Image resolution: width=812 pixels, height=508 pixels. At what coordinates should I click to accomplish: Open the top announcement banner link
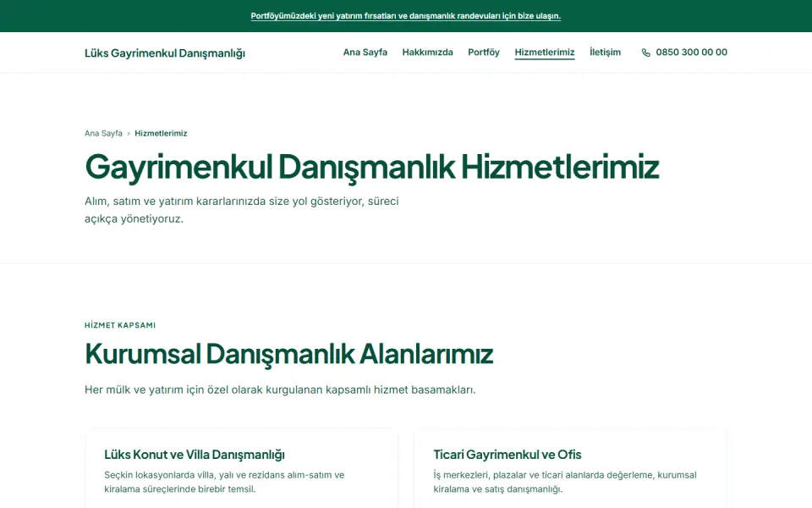click(405, 16)
